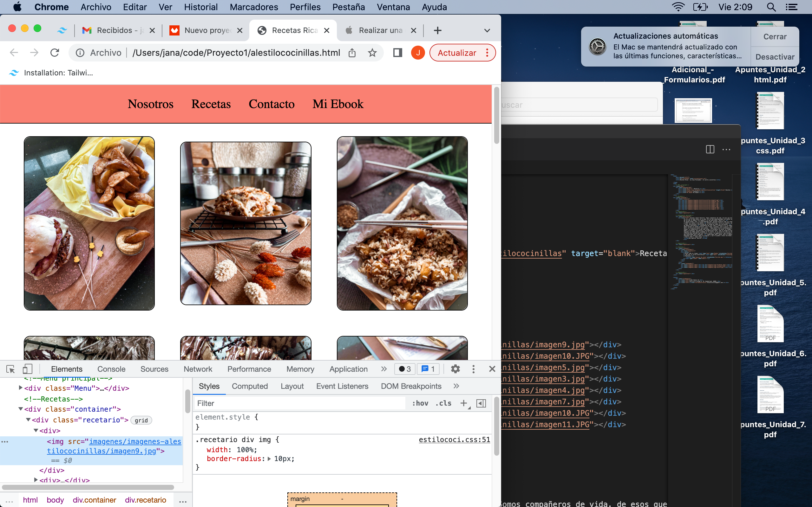812x507 pixels.
Task: Click the Actualizar button
Action: click(457, 53)
